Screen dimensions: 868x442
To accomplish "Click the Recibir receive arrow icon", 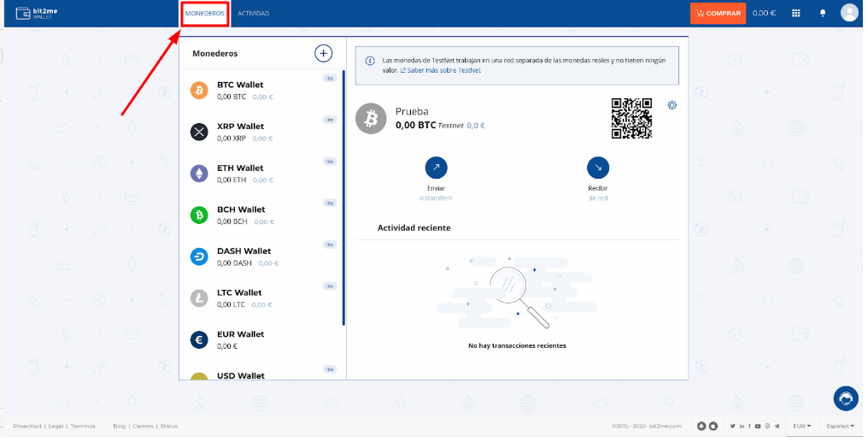I will click(598, 168).
